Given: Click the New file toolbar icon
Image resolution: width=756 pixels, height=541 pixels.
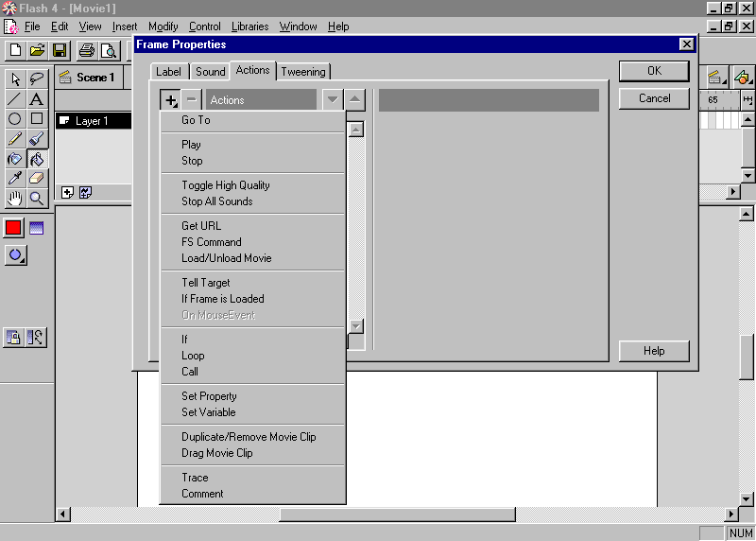Looking at the screenshot, I should [x=15, y=50].
